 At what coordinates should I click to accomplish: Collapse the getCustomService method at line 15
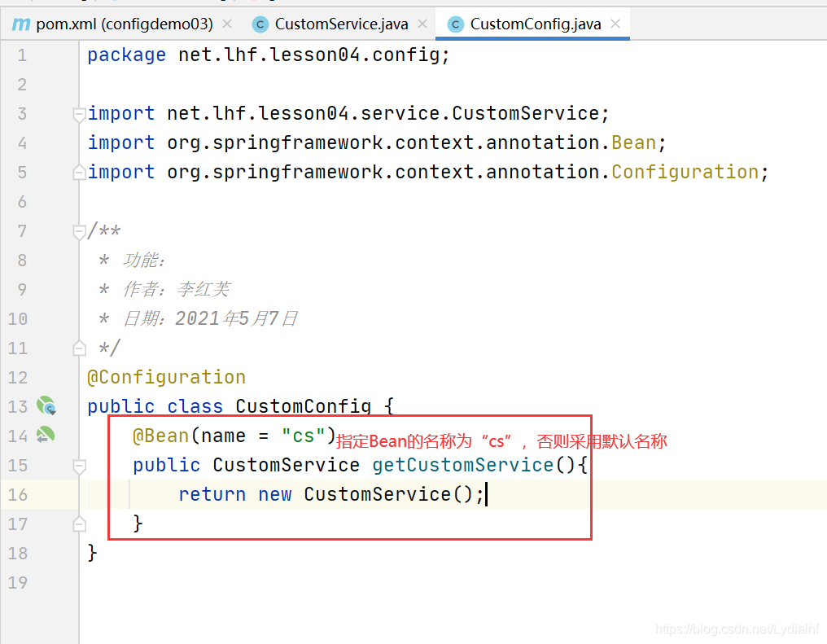click(79, 467)
